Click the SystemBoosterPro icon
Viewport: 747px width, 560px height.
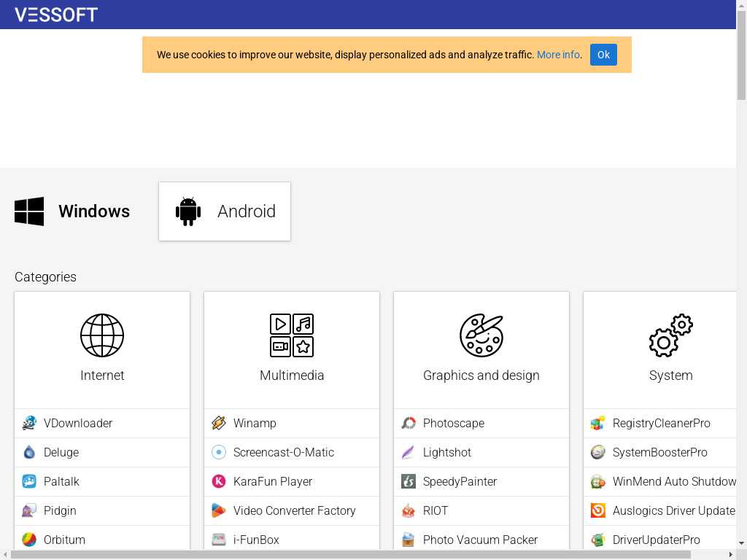598,452
